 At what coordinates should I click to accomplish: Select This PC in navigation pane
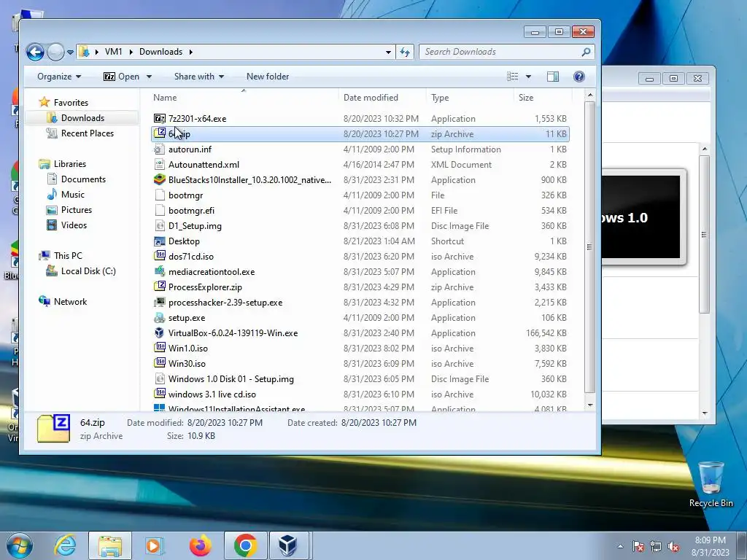pos(68,256)
